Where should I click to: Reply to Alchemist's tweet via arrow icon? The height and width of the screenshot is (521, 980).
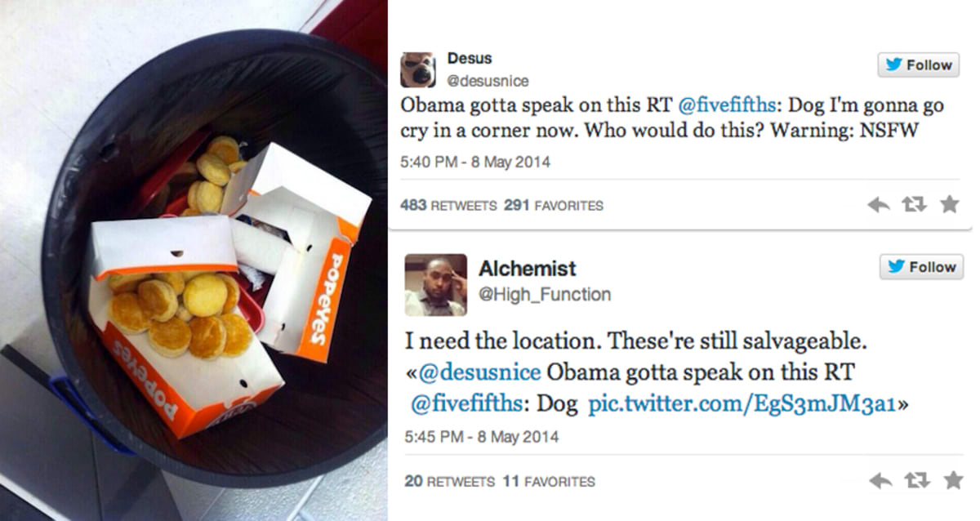(x=880, y=481)
